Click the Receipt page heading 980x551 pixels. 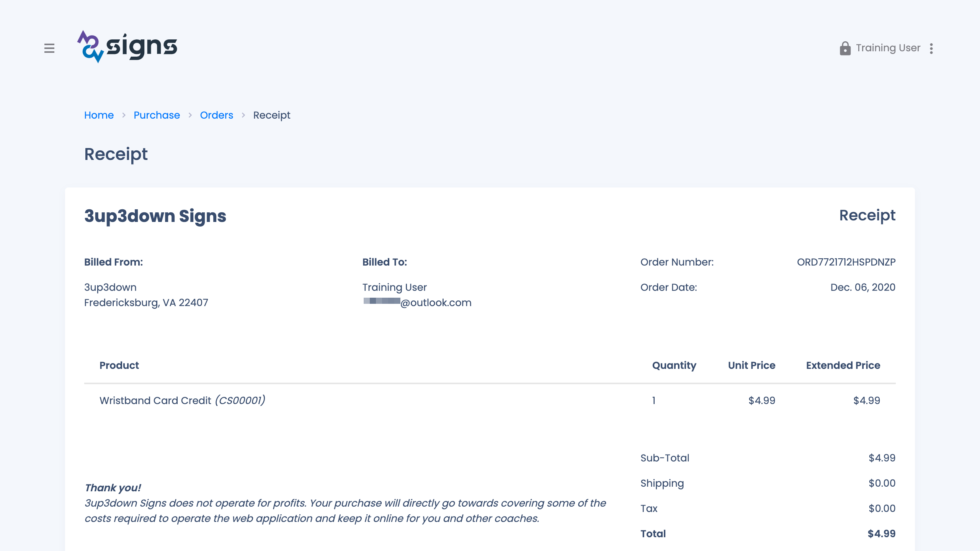[116, 155]
